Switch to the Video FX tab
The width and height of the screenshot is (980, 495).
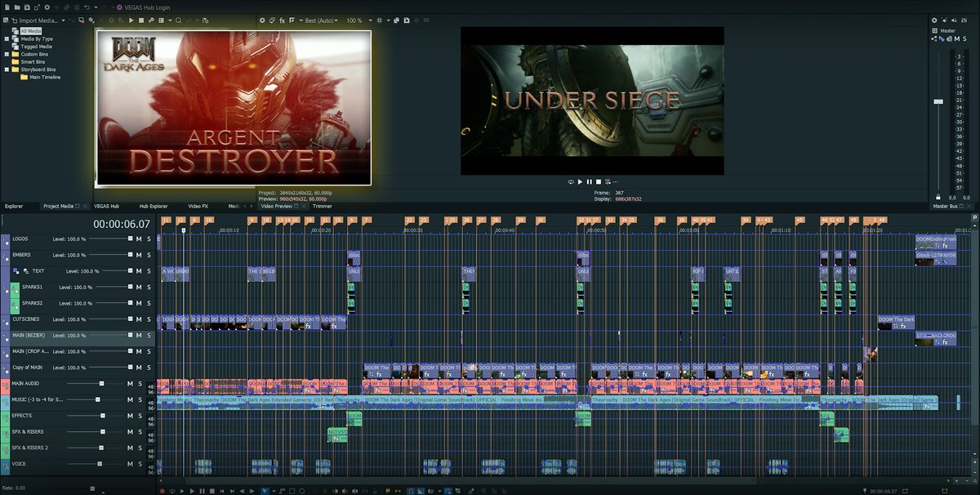pos(198,206)
